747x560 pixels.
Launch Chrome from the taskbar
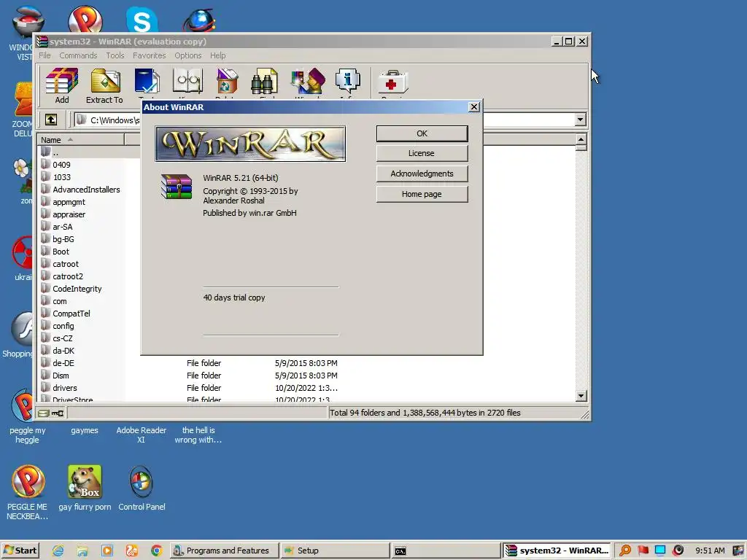[156, 551]
